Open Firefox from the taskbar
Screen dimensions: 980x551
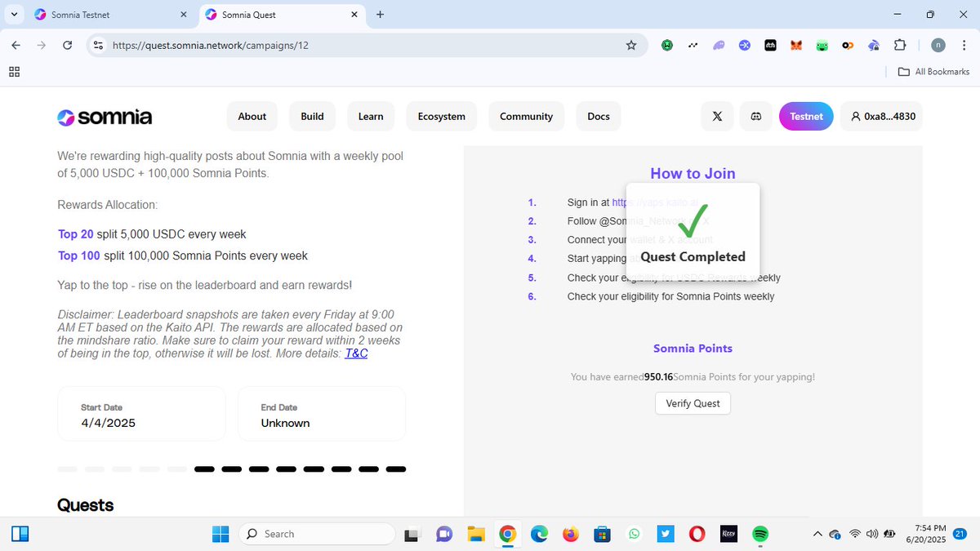coord(570,534)
